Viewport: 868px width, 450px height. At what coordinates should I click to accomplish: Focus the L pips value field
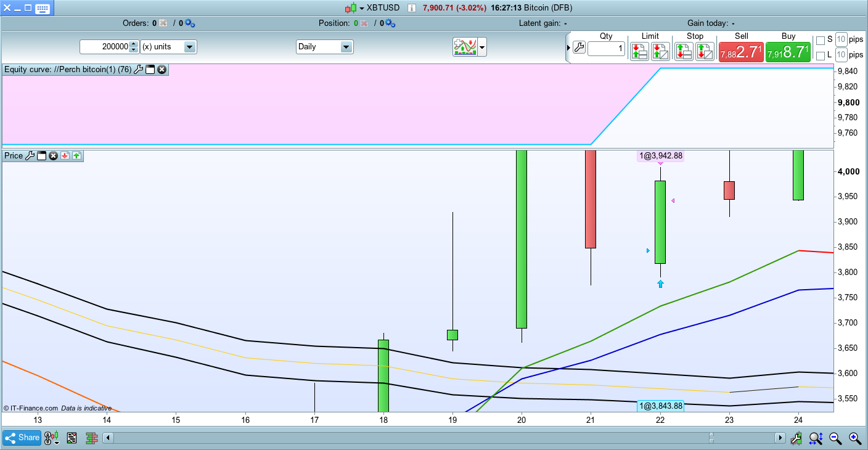click(x=841, y=55)
